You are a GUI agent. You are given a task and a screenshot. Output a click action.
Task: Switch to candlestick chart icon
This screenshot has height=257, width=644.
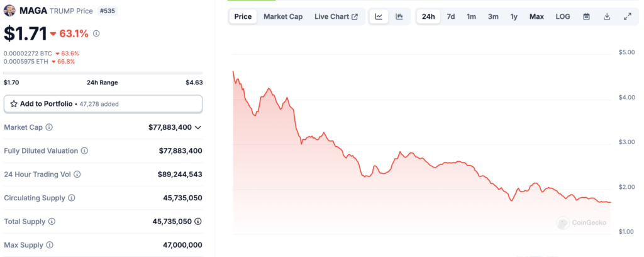[x=399, y=17]
